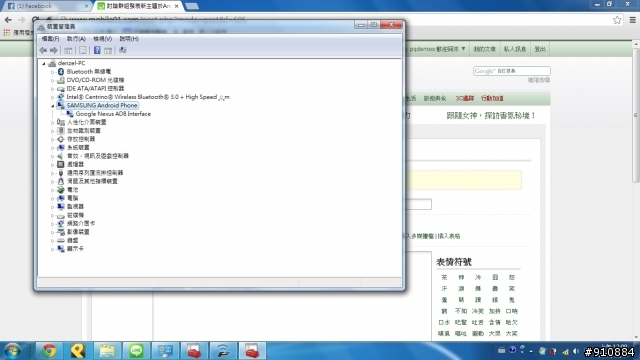This screenshot has width=640, height=360.
Task: Collapse the denzel-PC root node
Action: click(x=44, y=63)
